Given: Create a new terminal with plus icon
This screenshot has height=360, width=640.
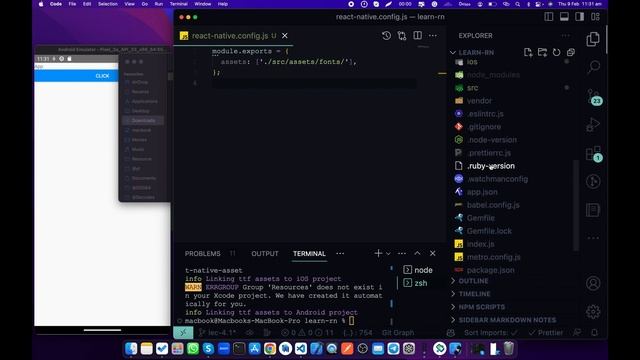Looking at the screenshot, I should tap(378, 253).
